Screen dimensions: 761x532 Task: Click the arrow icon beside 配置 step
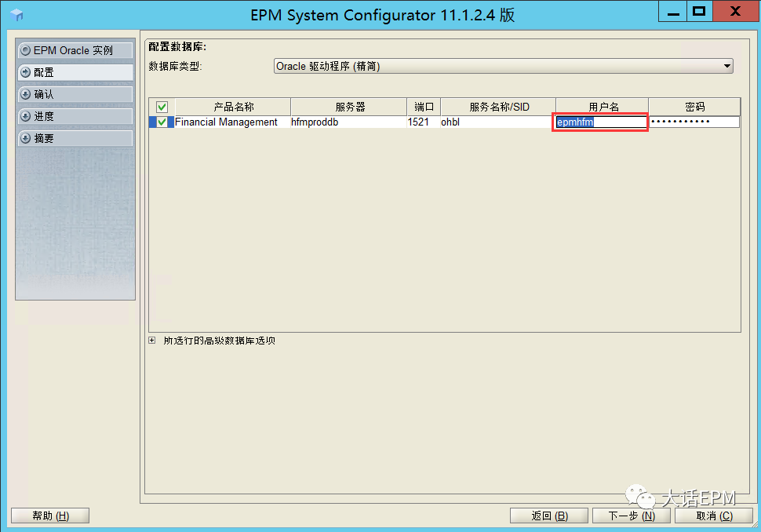point(26,72)
